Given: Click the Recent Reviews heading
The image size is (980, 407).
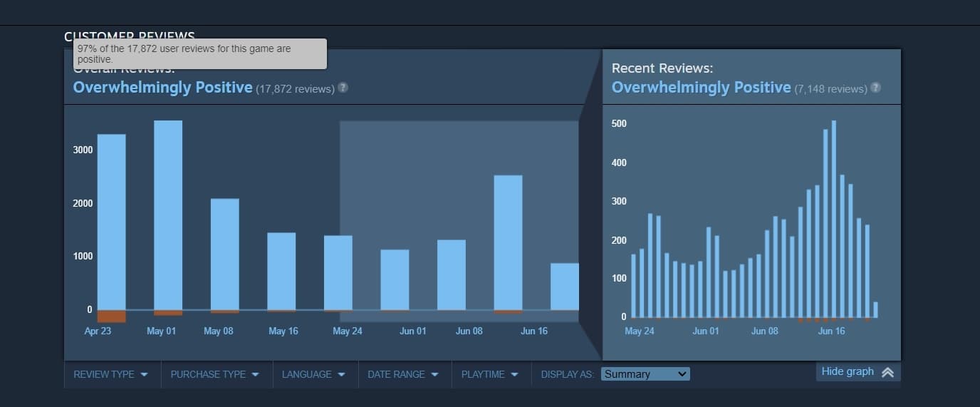Looking at the screenshot, I should [662, 68].
